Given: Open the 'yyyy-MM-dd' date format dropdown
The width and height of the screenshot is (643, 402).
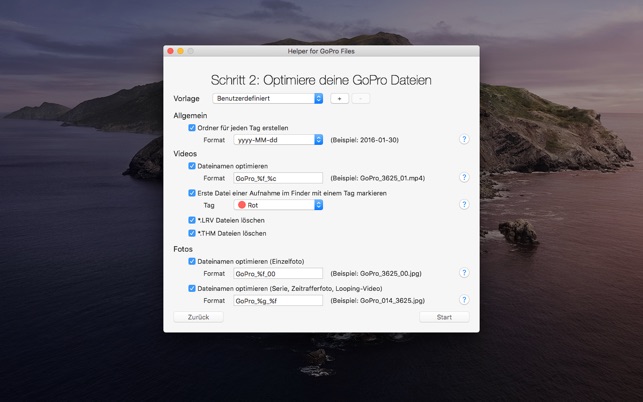Looking at the screenshot, I should coord(278,140).
